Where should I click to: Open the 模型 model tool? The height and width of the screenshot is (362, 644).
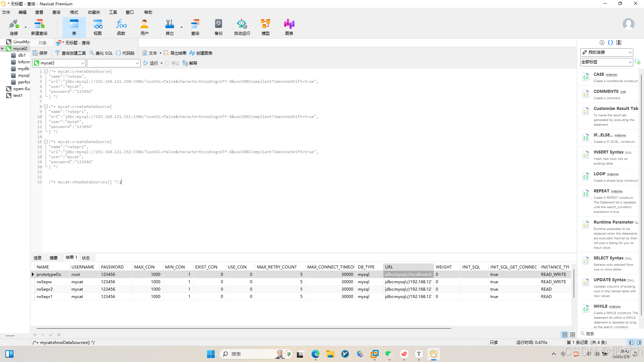pos(265,27)
